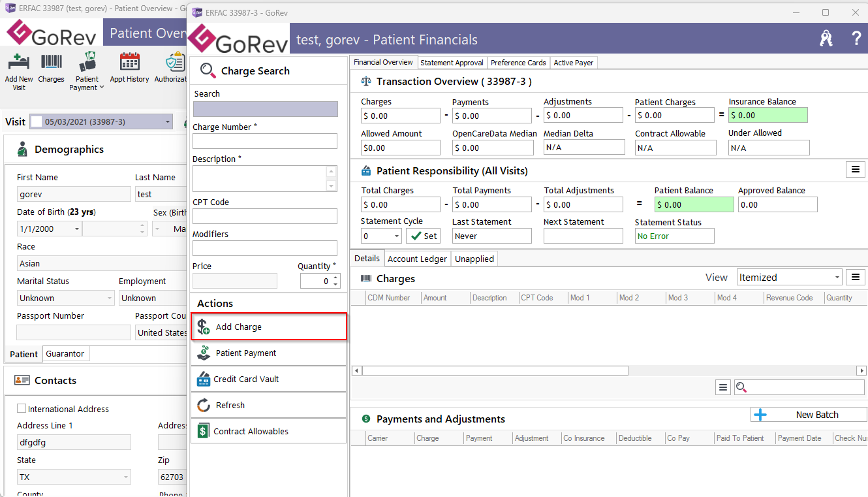Click green Insurance Balance field
868x497 pixels.
pyautogui.click(x=768, y=115)
